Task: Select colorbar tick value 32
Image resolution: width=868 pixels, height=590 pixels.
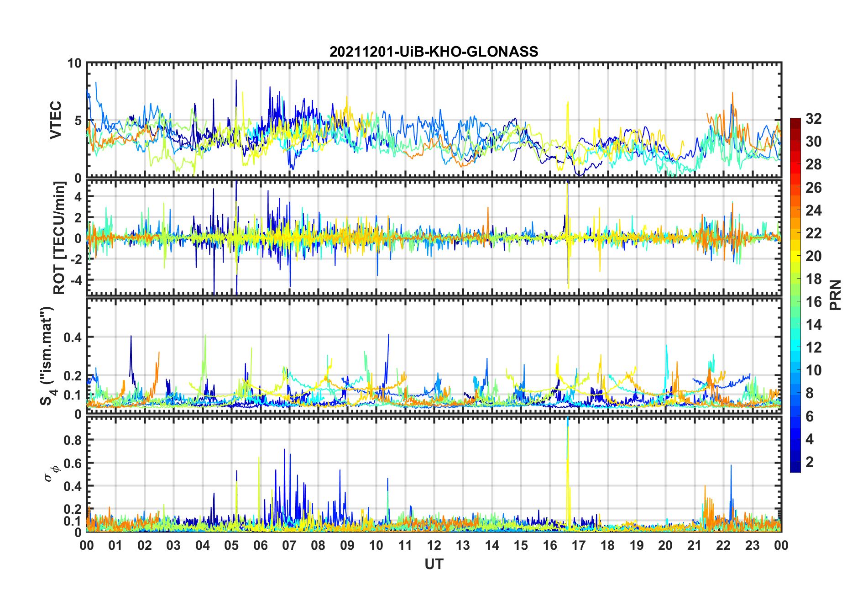Action: point(813,119)
